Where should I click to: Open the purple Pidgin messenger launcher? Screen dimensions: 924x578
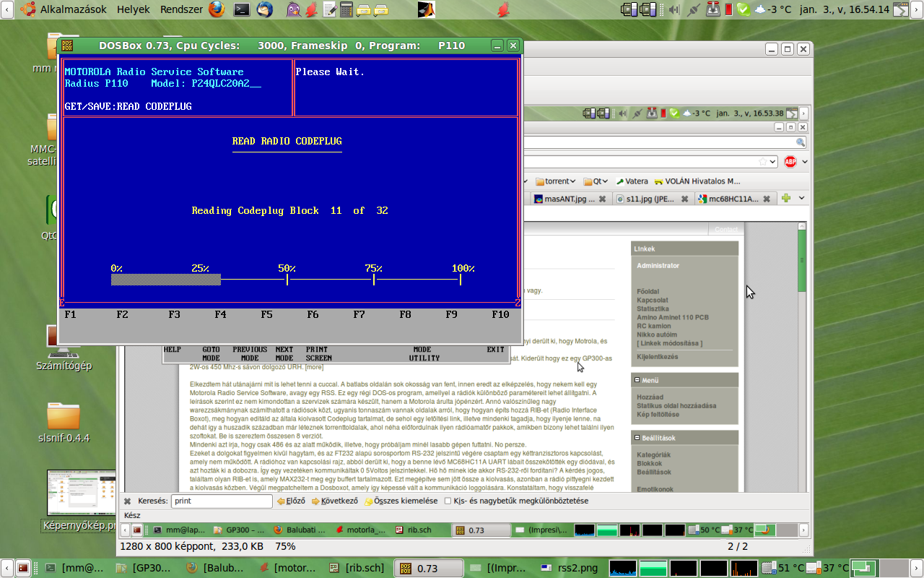coord(294,9)
